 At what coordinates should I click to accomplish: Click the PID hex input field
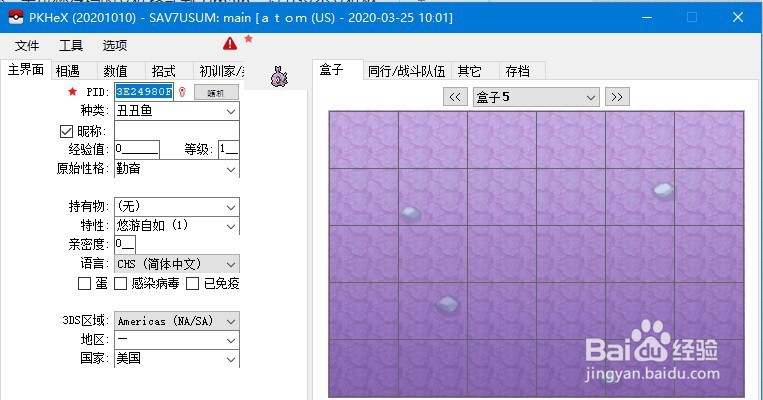(144, 91)
